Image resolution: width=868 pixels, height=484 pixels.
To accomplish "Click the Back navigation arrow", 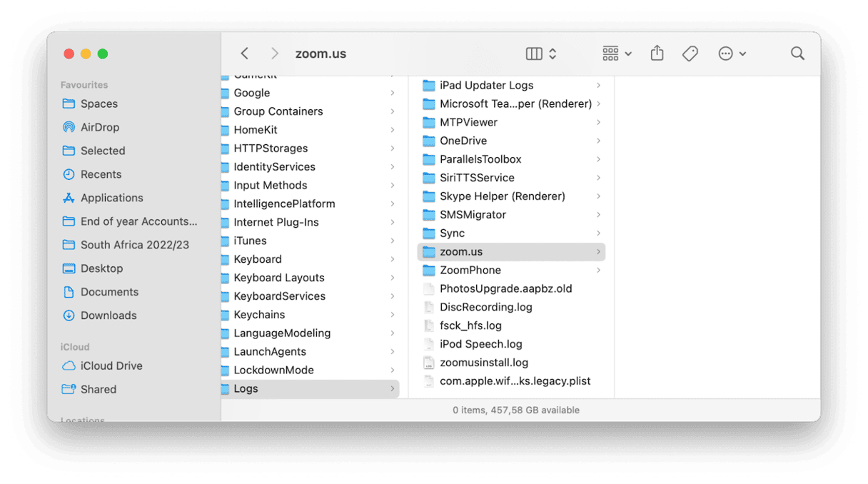I will [x=244, y=53].
